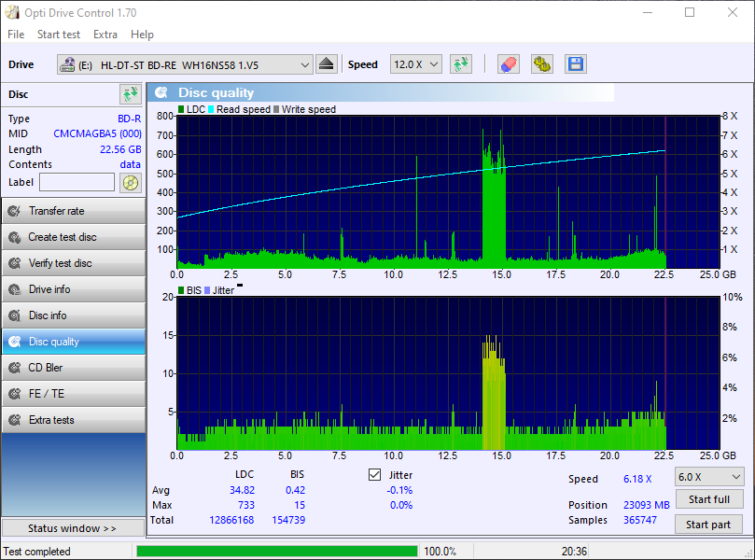Open the 6.0 X test speed dropdown
The width and height of the screenshot is (755, 560).
(708, 476)
